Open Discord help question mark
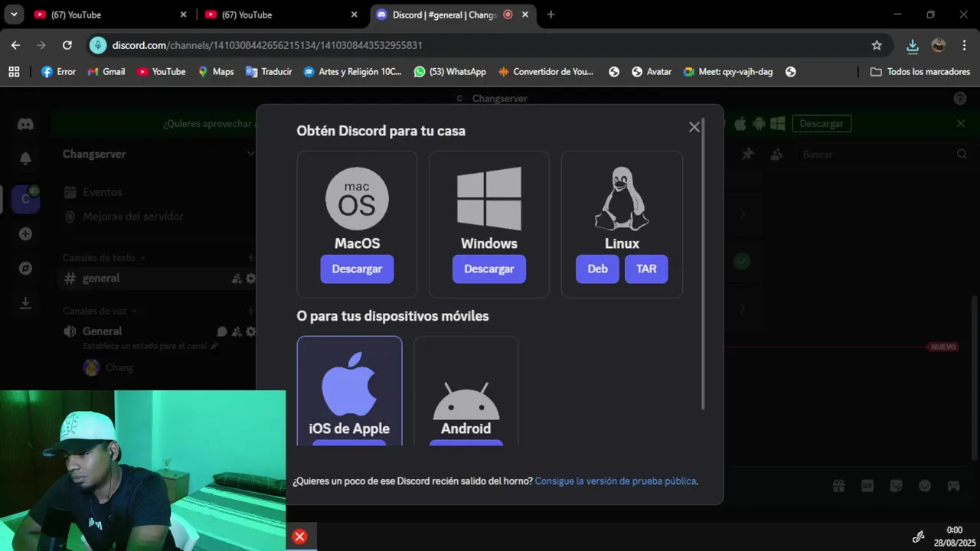 point(959,99)
